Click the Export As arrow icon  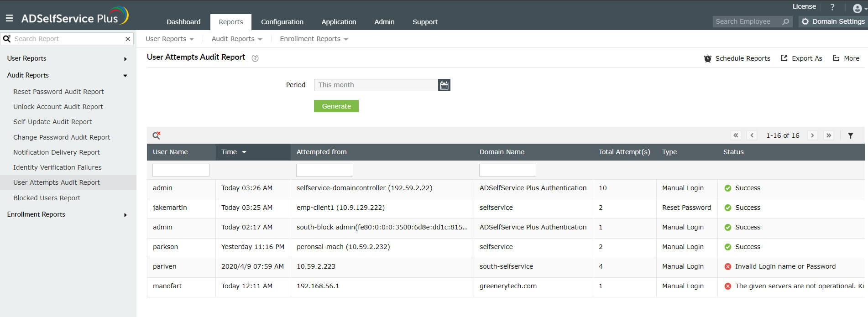[x=784, y=58]
